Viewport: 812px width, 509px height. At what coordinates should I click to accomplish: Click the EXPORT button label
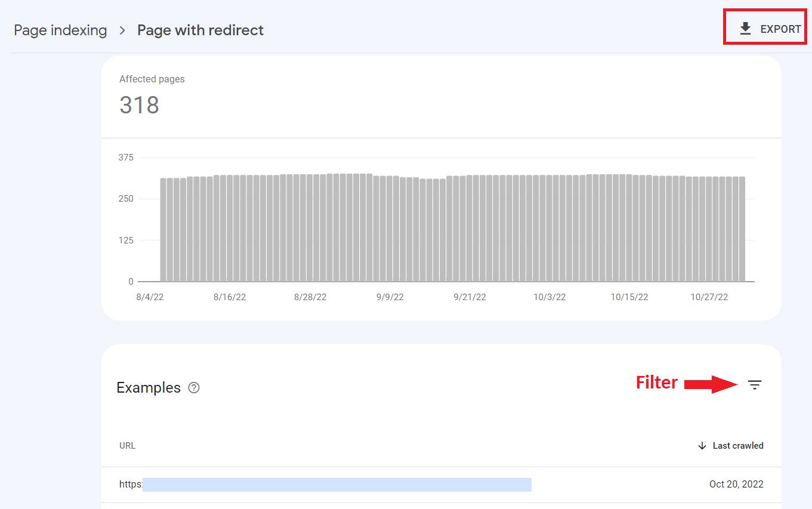(780, 29)
